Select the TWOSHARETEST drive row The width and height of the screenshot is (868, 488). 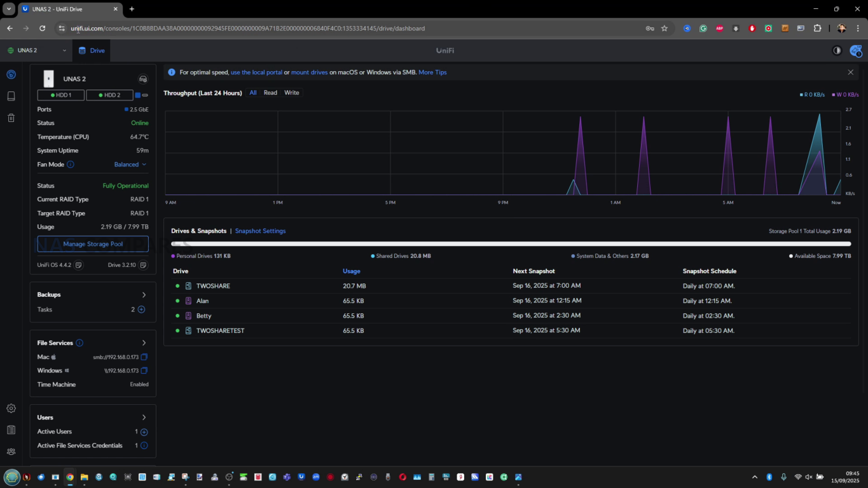(x=511, y=330)
